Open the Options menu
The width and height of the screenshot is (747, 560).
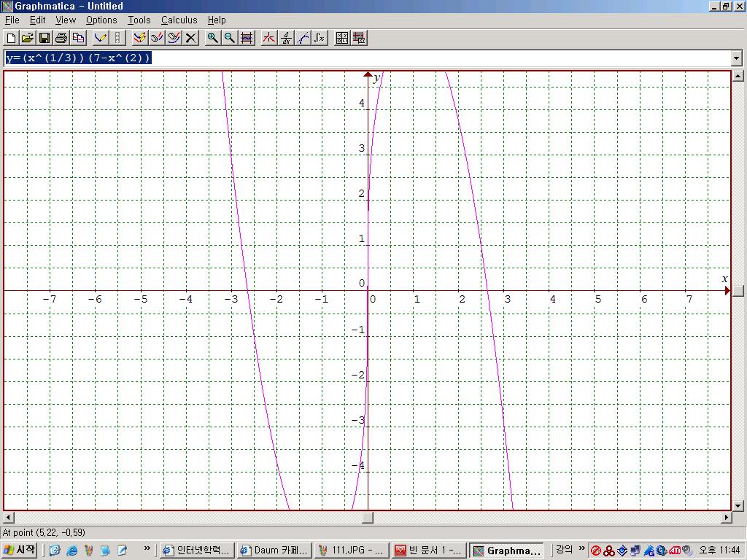(101, 20)
